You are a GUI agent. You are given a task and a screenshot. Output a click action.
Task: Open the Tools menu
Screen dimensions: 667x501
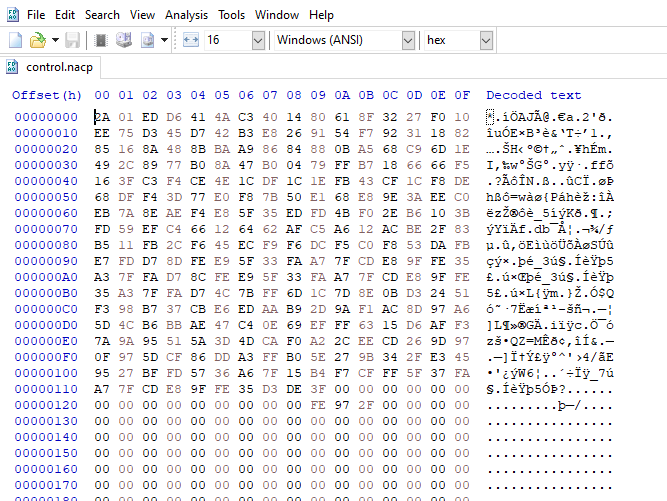point(231,15)
